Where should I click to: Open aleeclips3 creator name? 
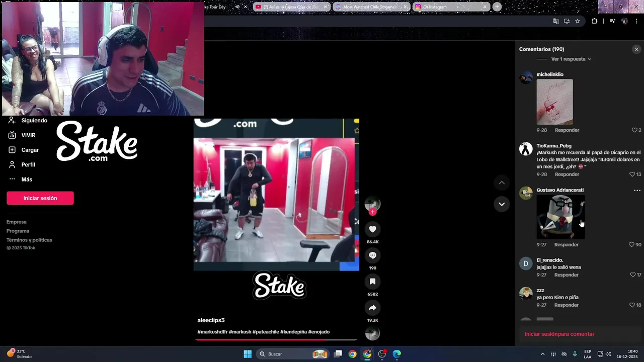pyautogui.click(x=211, y=320)
